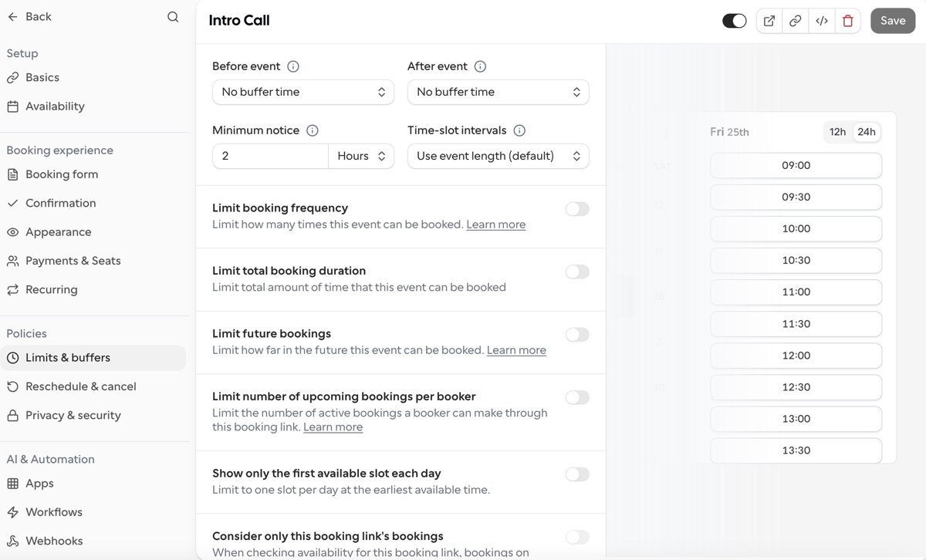Screen dimensions: 926x560
Task: Open the Time-slot intervals dropdown
Action: click(498, 156)
